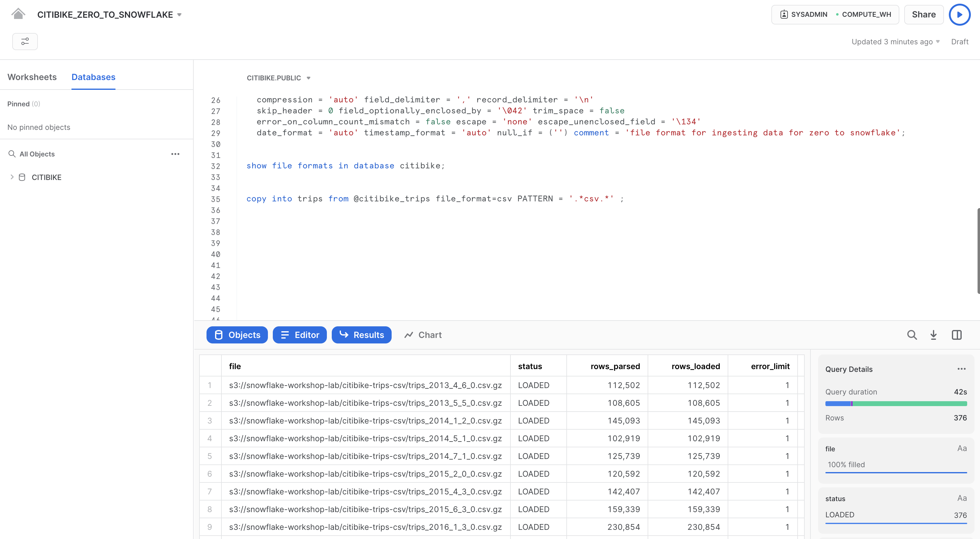Toggle the Editor panel button
The width and height of the screenshot is (980, 539).
pos(300,335)
